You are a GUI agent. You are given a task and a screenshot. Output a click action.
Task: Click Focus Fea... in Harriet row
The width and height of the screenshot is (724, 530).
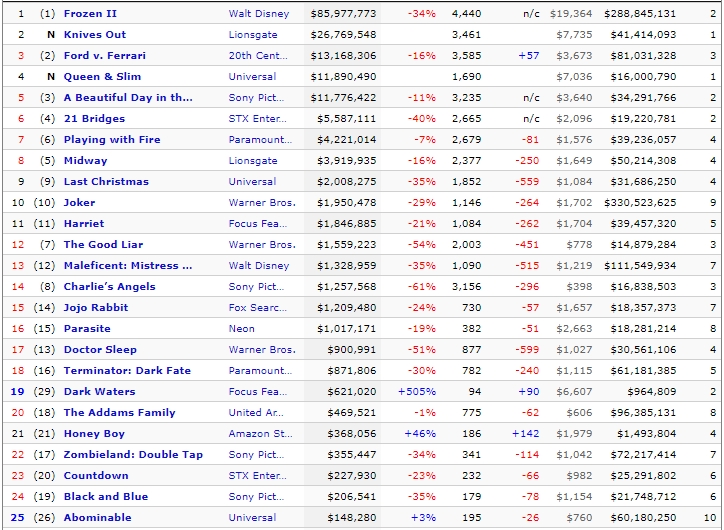point(258,223)
